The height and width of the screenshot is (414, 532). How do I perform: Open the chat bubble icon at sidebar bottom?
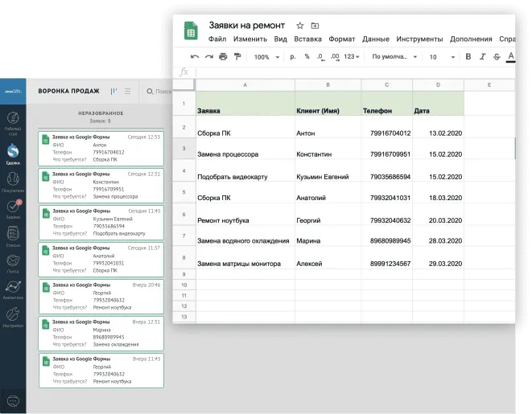click(13, 400)
